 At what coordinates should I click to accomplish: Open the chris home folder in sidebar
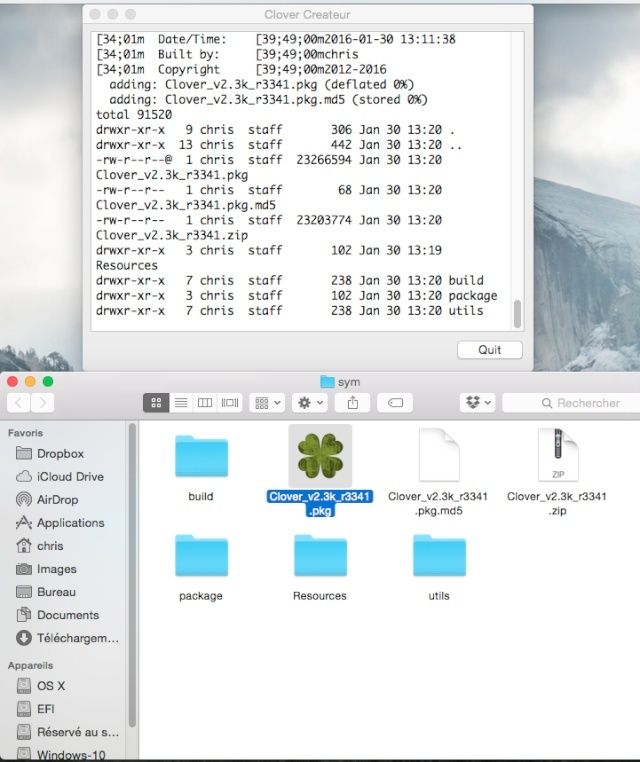[50, 546]
